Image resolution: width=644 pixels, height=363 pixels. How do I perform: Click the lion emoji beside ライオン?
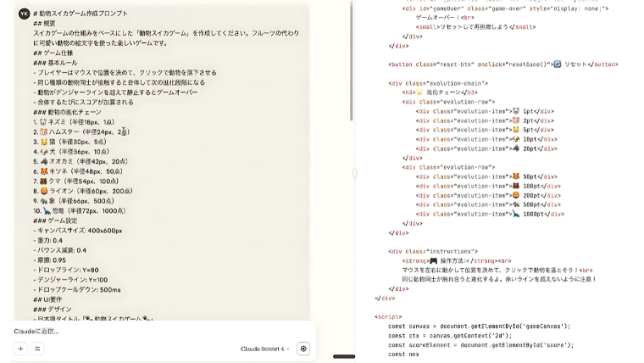tap(43, 191)
